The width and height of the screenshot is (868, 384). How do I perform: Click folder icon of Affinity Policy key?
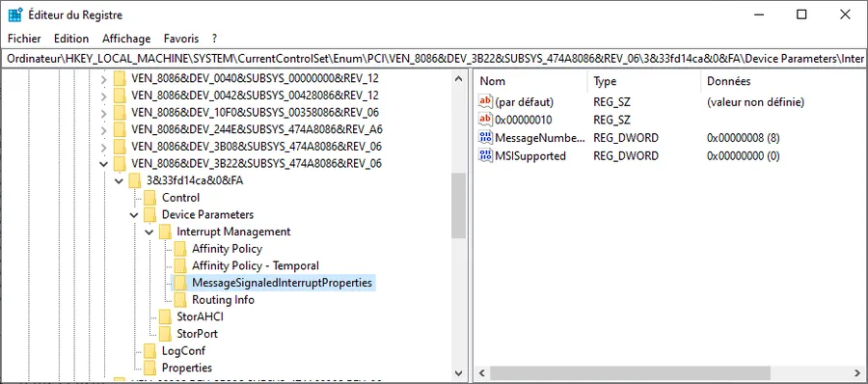tap(180, 249)
